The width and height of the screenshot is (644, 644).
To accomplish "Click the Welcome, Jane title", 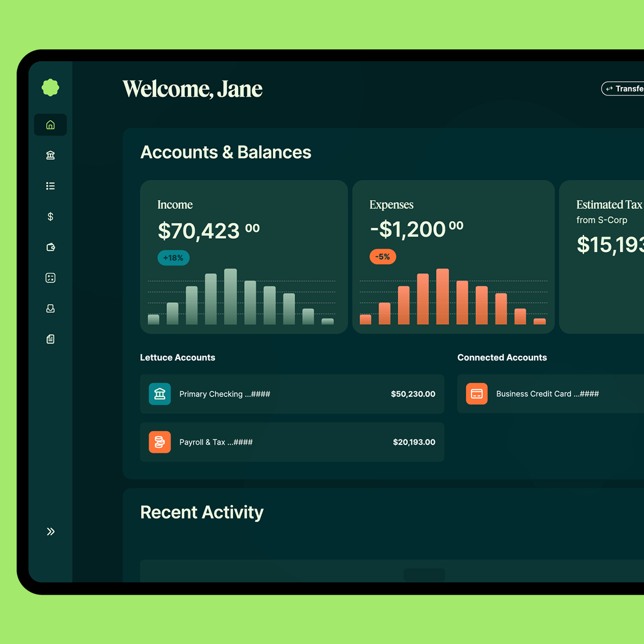I will 193,89.
